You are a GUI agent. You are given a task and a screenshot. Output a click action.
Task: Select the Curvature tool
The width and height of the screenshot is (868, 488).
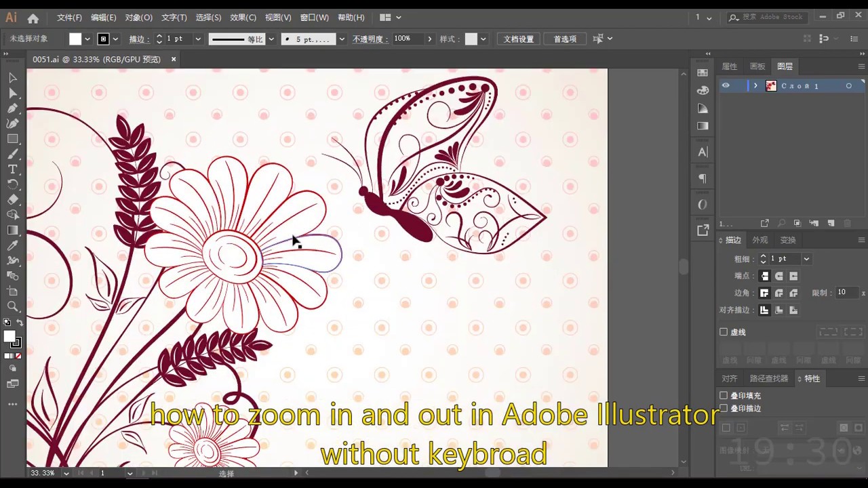click(x=13, y=123)
